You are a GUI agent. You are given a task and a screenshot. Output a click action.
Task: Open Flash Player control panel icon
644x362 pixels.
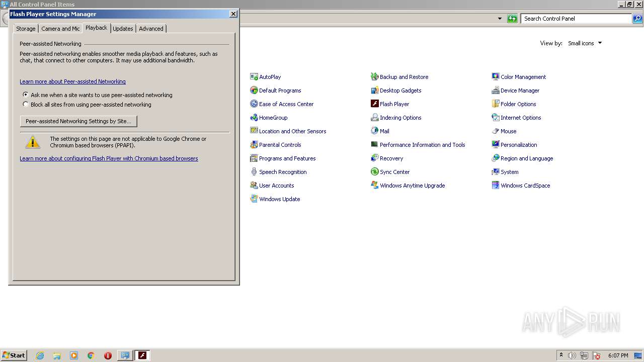pyautogui.click(x=390, y=104)
